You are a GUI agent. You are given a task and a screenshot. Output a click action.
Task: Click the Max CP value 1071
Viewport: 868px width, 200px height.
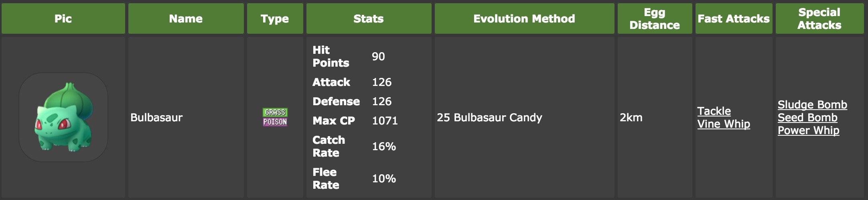pos(385,121)
